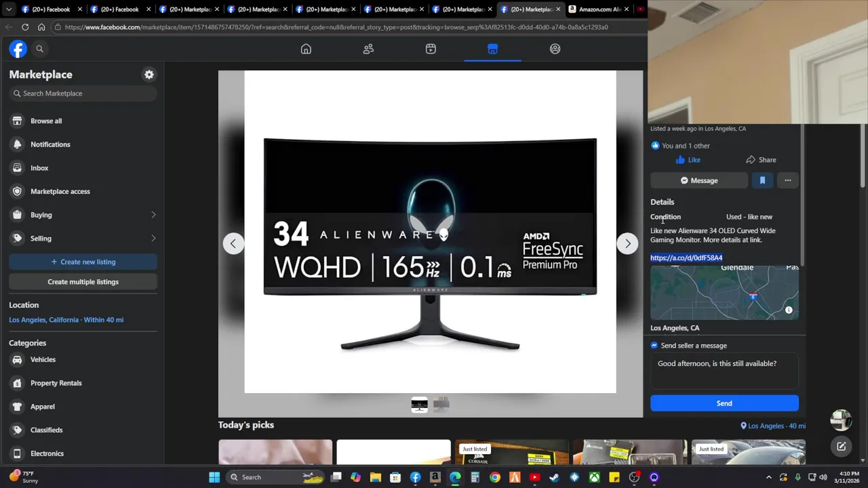This screenshot has height=488, width=868.
Task: Open Property Rentals category
Action: point(83,383)
